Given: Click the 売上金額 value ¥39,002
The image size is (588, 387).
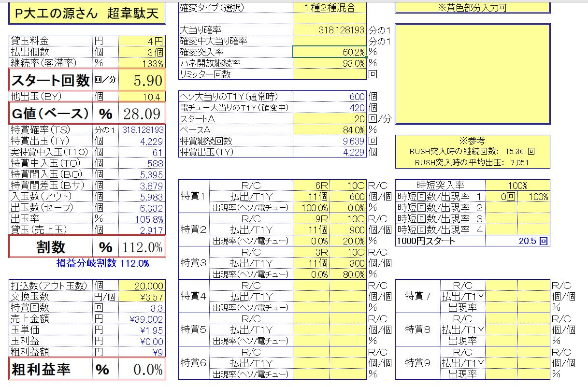Looking at the screenshot, I should 142,319.
